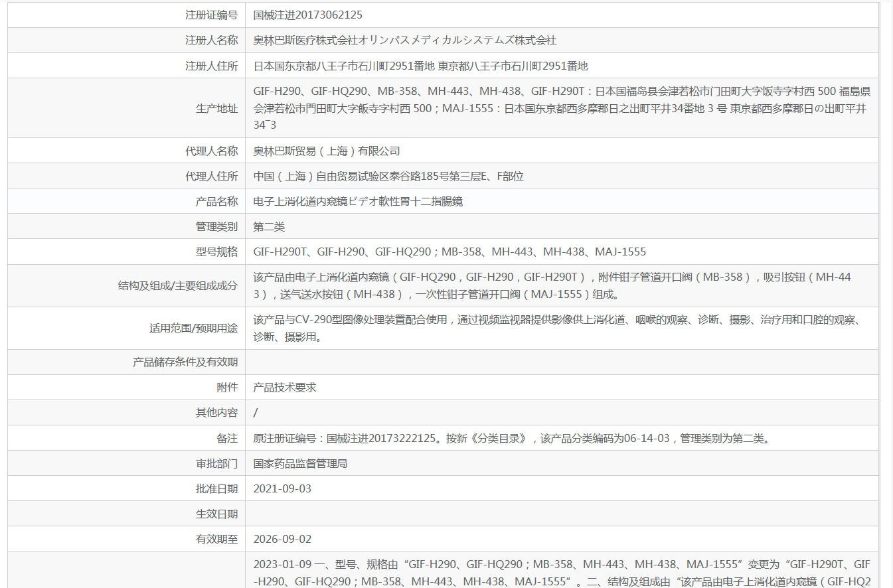Select registration number value "国械注进20173062125"

coord(308,15)
